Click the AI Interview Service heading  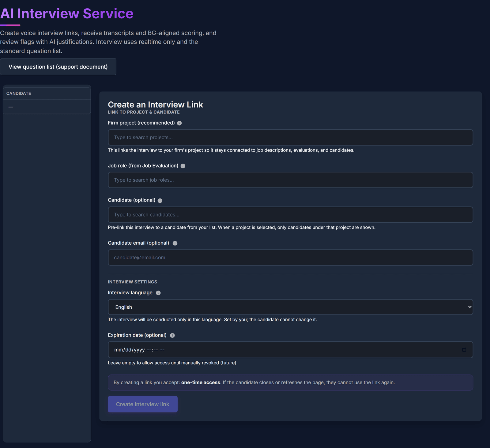tap(67, 13)
